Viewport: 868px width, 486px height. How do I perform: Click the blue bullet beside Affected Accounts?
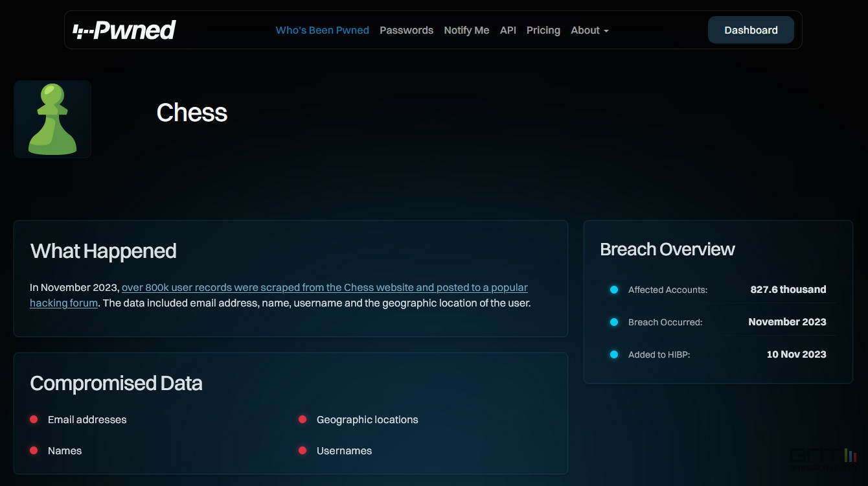tap(614, 290)
